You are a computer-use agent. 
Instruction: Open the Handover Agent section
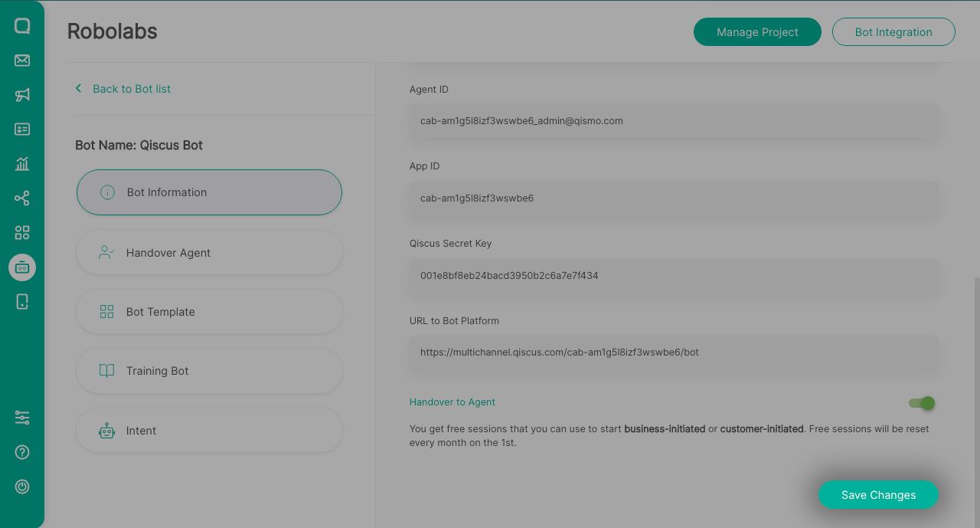click(209, 253)
